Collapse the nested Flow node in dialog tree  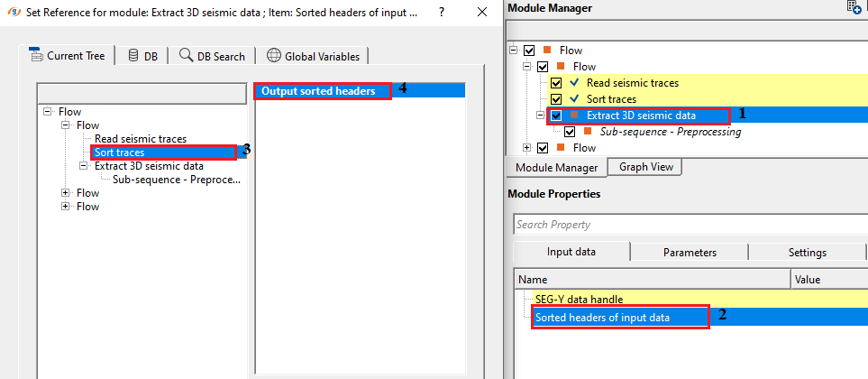tap(65, 125)
